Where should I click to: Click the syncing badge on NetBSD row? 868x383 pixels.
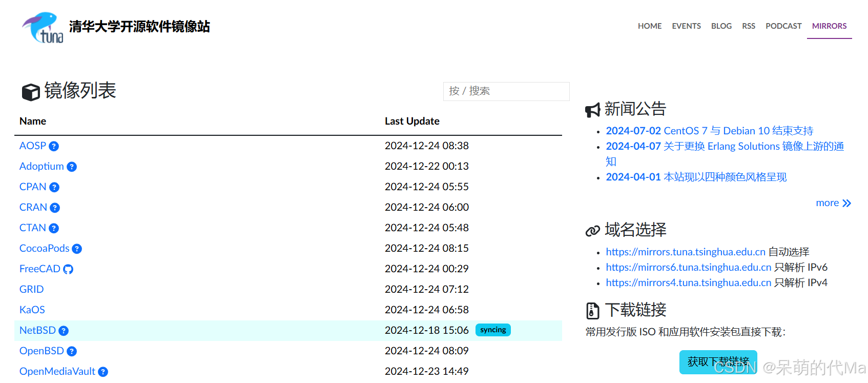[493, 330]
